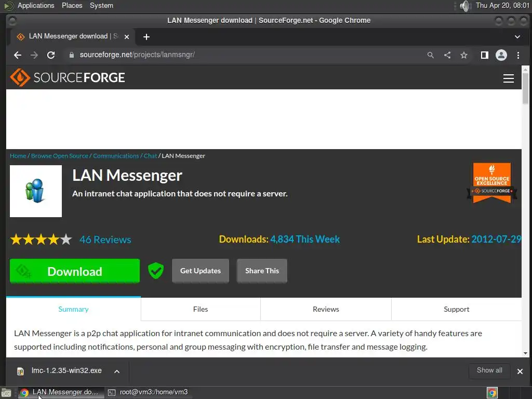The width and height of the screenshot is (532, 399).
Task: Switch to the Reviews tab
Action: click(326, 309)
